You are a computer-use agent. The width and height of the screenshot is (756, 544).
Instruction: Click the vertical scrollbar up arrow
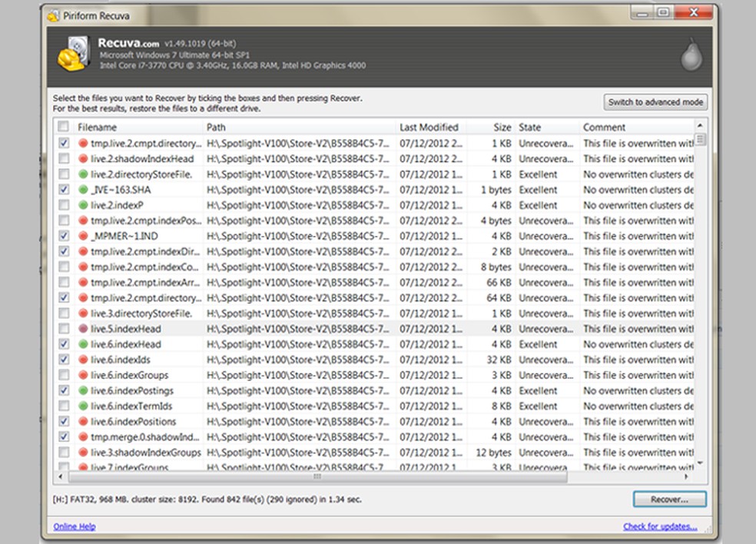pos(700,126)
